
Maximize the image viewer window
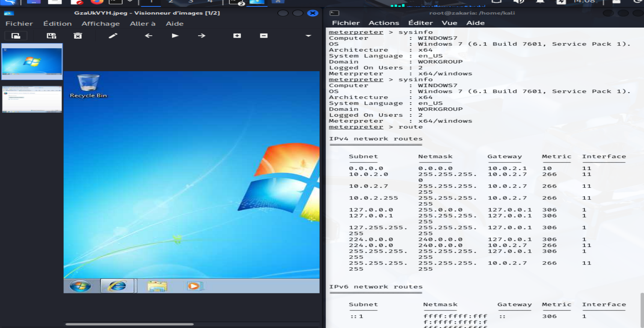298,13
